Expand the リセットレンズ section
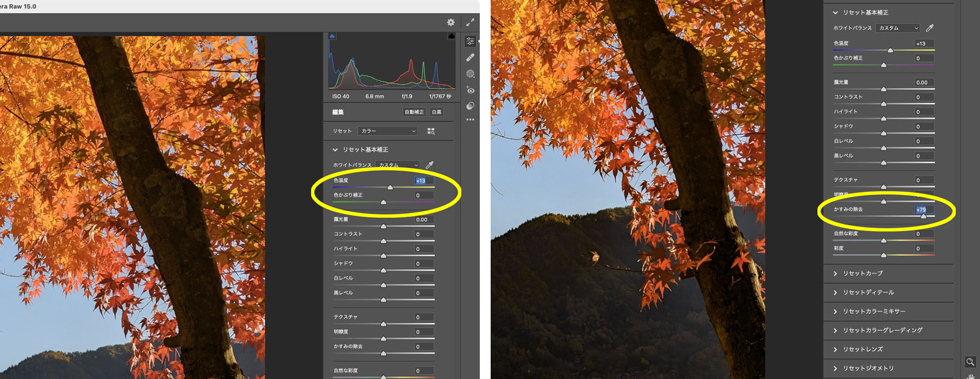The width and height of the screenshot is (980, 379). (835, 349)
